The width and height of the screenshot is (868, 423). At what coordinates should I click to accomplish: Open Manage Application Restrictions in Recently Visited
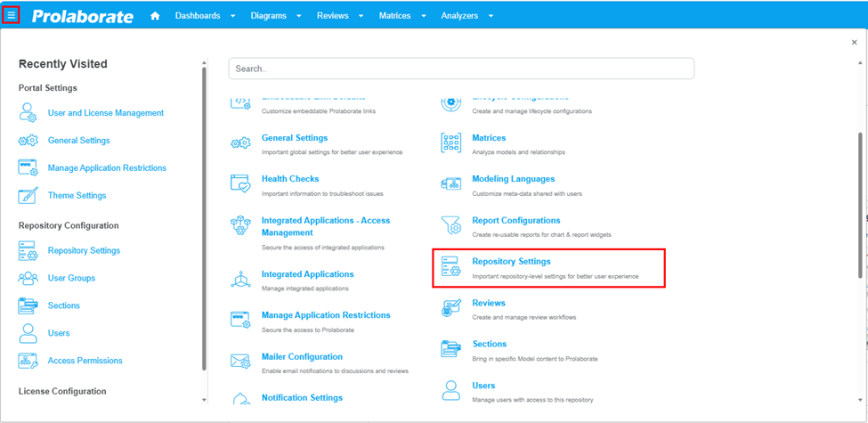pyautogui.click(x=107, y=167)
